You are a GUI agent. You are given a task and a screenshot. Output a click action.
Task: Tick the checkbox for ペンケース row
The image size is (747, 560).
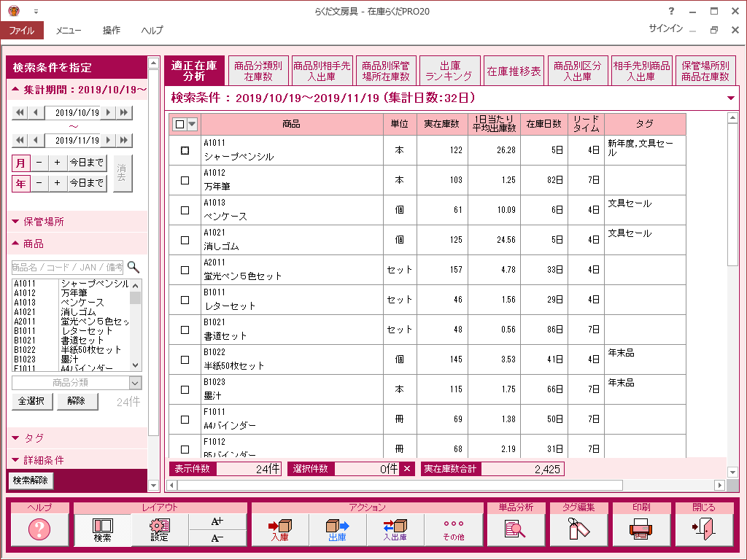point(185,210)
